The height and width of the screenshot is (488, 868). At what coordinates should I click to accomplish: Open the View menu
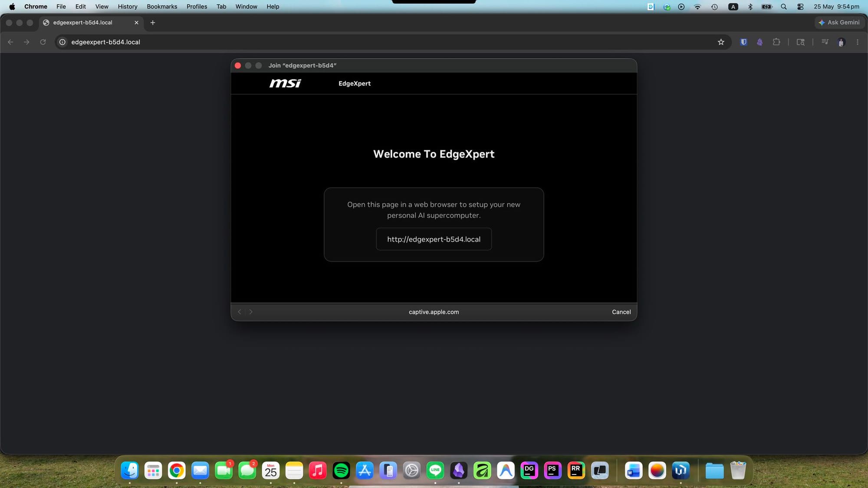pyautogui.click(x=102, y=7)
